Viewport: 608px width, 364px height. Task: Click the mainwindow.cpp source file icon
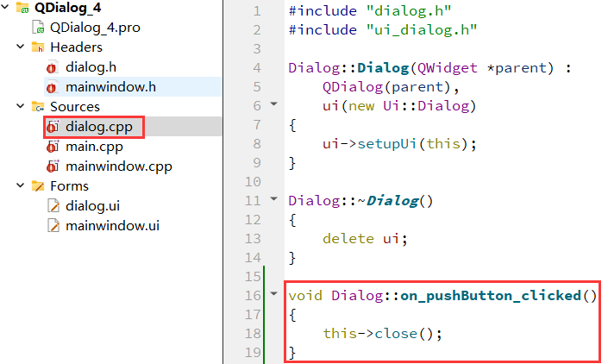click(53, 166)
